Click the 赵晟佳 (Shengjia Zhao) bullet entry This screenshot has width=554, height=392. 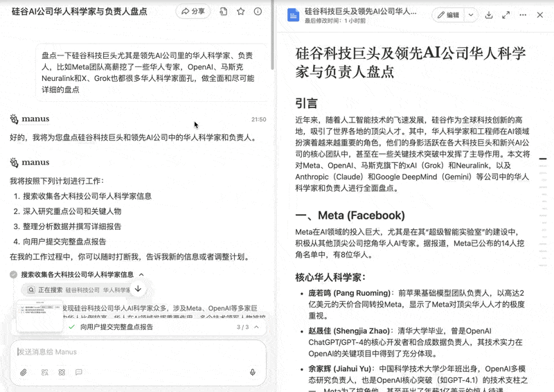(413, 342)
